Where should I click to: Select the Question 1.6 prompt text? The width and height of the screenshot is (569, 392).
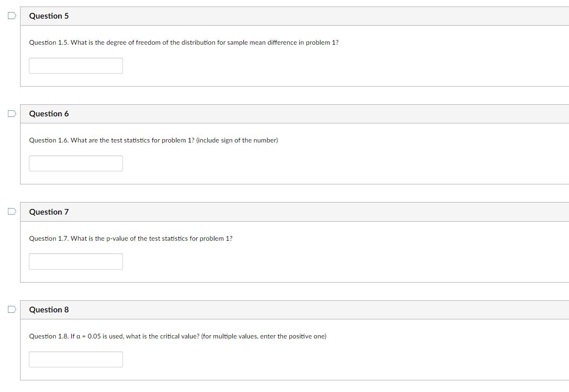click(154, 140)
